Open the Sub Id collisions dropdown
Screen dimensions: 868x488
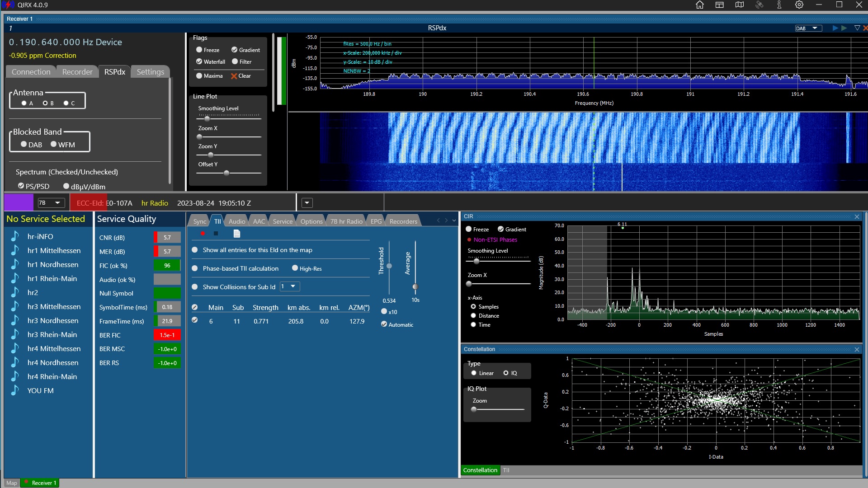coord(289,286)
